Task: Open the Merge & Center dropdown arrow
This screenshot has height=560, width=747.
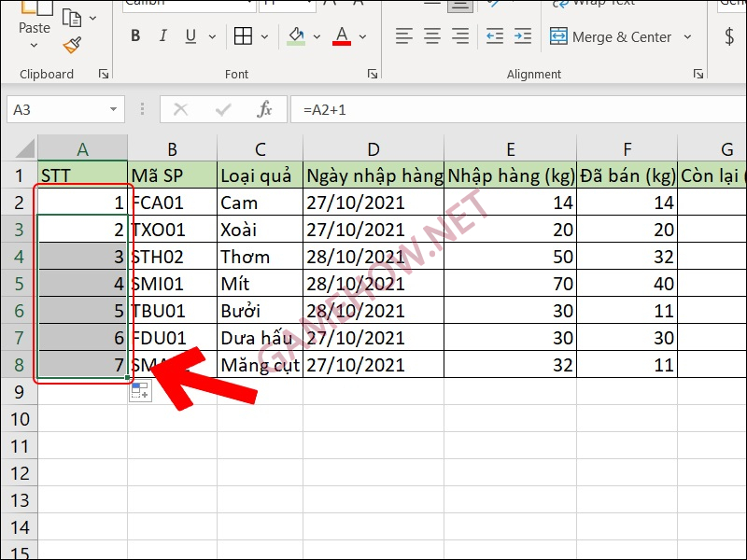Action: [687, 36]
